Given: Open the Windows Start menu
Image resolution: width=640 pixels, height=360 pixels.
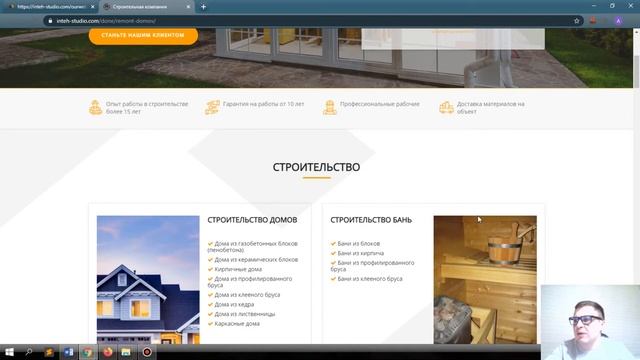Looking at the screenshot, I should point(9,352).
